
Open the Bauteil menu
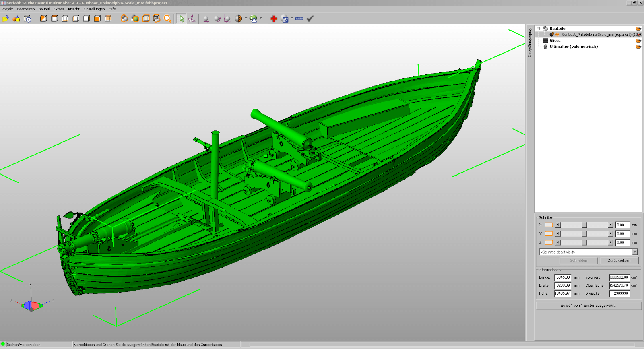pos(44,9)
